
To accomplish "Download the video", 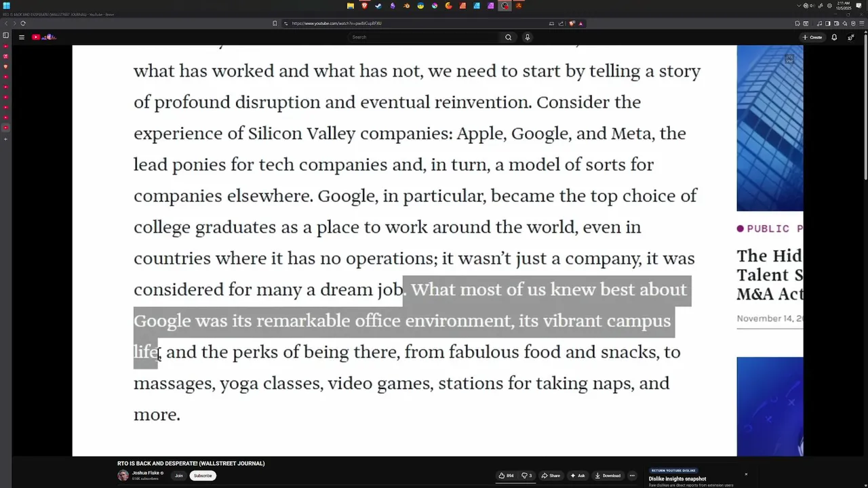I will (x=608, y=476).
